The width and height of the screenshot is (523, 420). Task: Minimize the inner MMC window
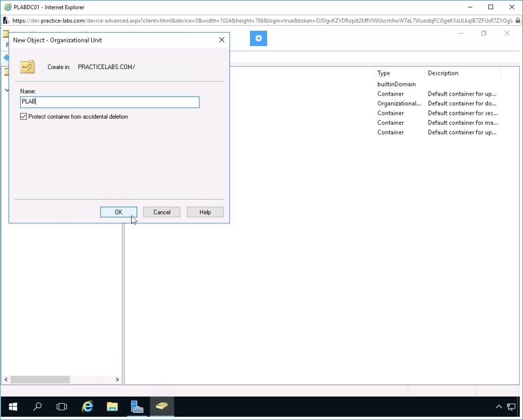tap(461, 33)
